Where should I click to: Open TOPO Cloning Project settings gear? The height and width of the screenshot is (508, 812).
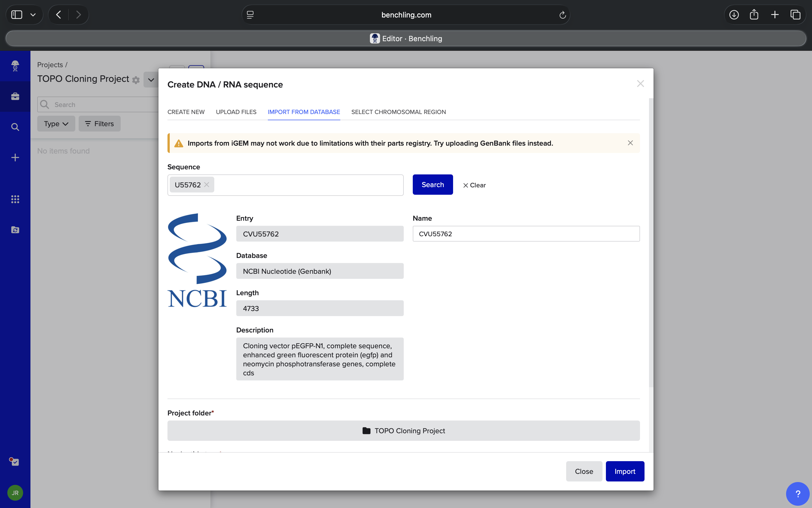136,80
